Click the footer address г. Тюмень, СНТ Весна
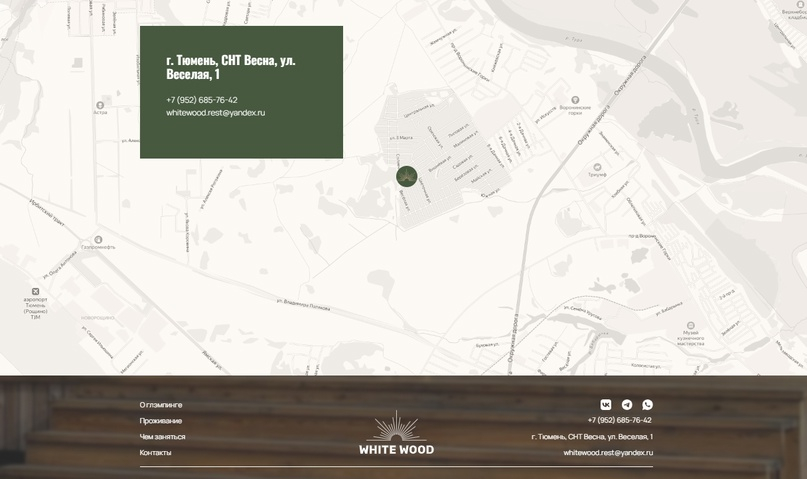 [x=592, y=437]
